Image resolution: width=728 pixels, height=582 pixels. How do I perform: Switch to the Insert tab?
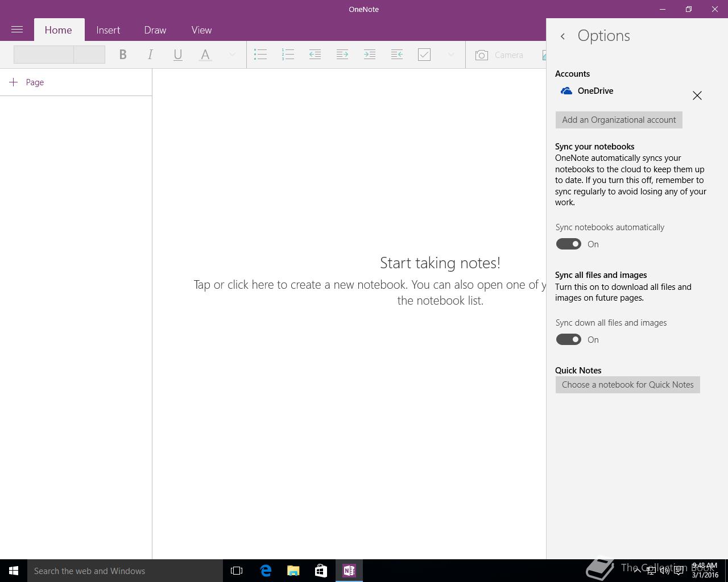(x=108, y=30)
